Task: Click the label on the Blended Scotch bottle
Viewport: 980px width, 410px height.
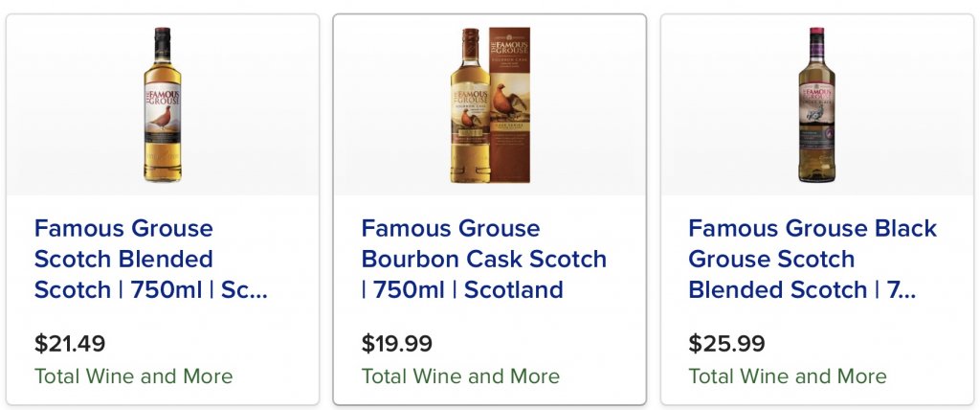Action: [163, 109]
